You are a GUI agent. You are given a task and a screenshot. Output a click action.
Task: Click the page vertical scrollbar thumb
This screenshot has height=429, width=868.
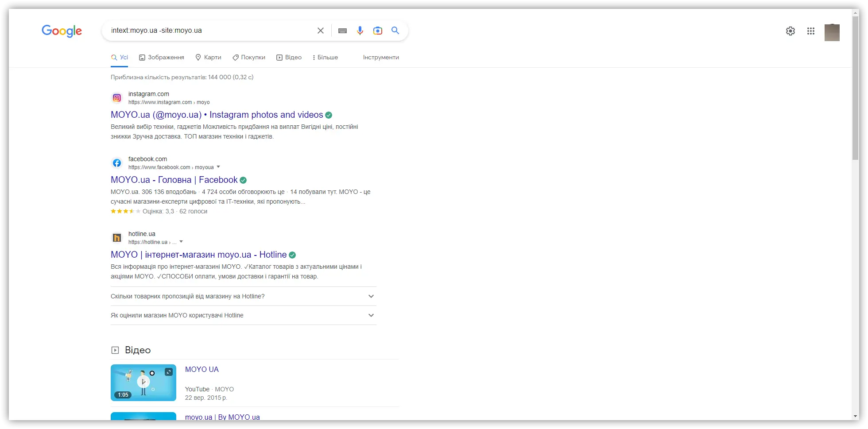856,89
